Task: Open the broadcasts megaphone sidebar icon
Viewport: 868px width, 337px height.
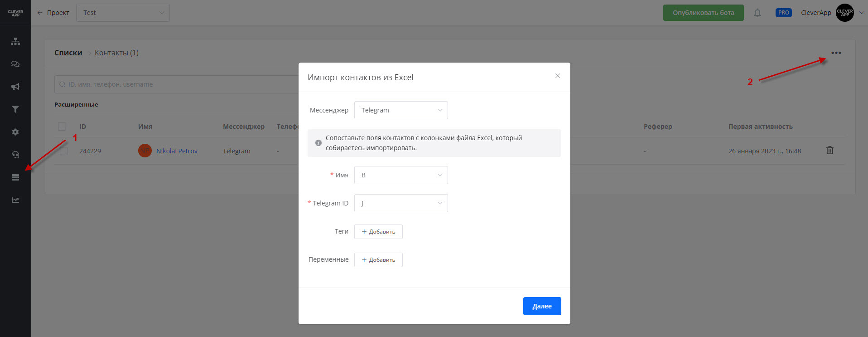Action: pyautogui.click(x=15, y=87)
